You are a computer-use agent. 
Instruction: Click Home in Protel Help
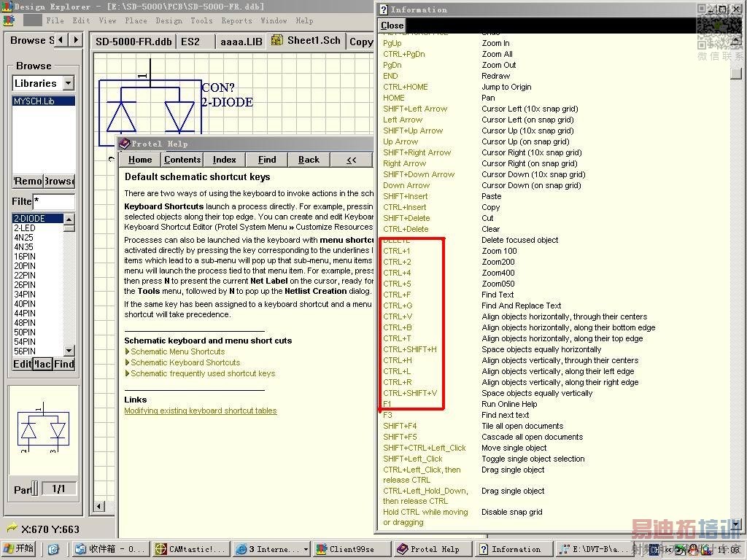click(x=140, y=160)
